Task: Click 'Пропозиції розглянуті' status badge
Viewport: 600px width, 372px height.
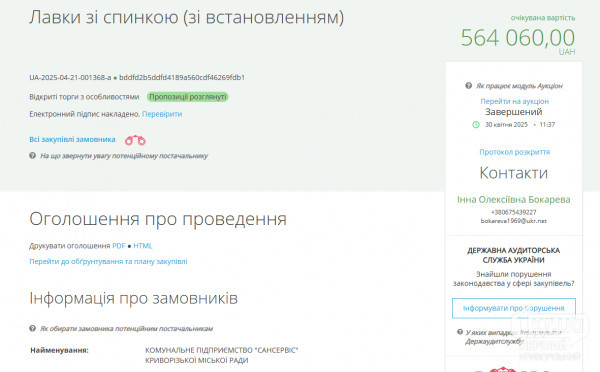Action: click(x=188, y=97)
